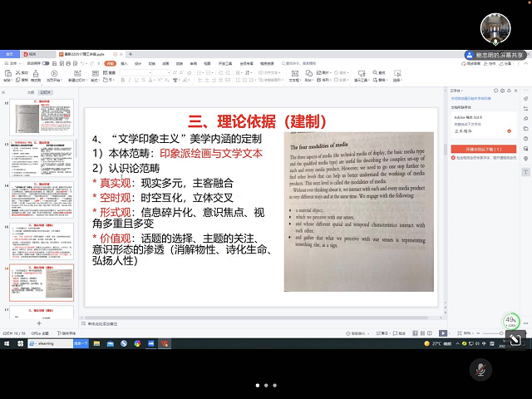Select slide 15 thumbnail
The height and width of the screenshot is (399, 532).
42,241
